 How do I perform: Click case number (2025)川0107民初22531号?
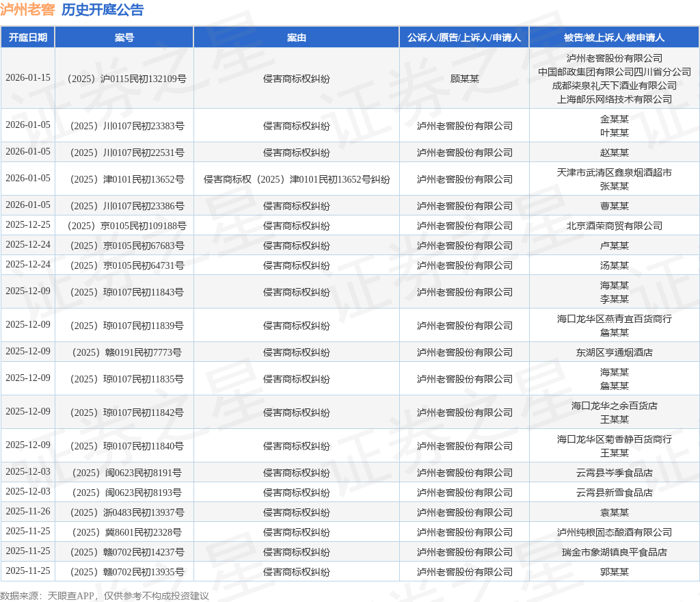point(126,153)
